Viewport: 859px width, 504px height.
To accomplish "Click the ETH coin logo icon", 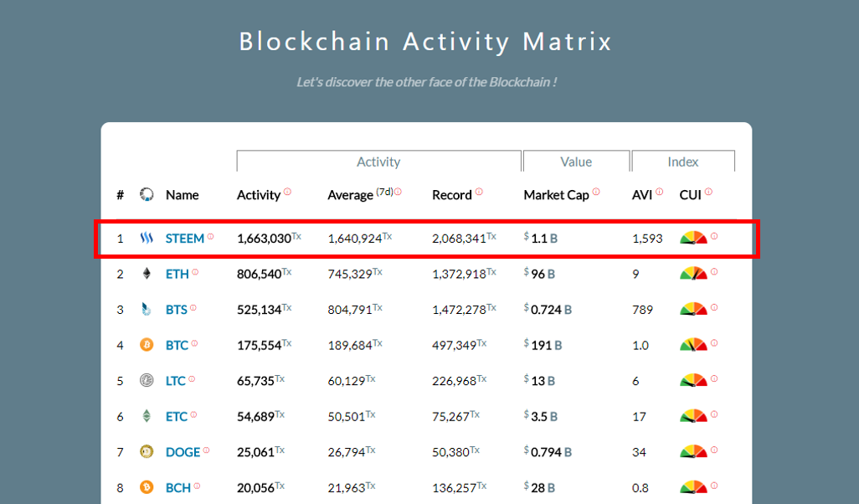I will click(147, 274).
